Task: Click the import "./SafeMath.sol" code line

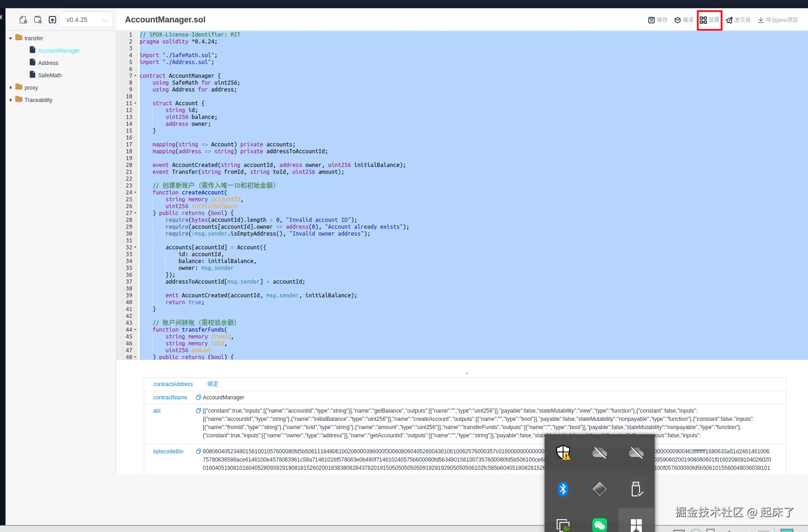Action: (x=179, y=55)
